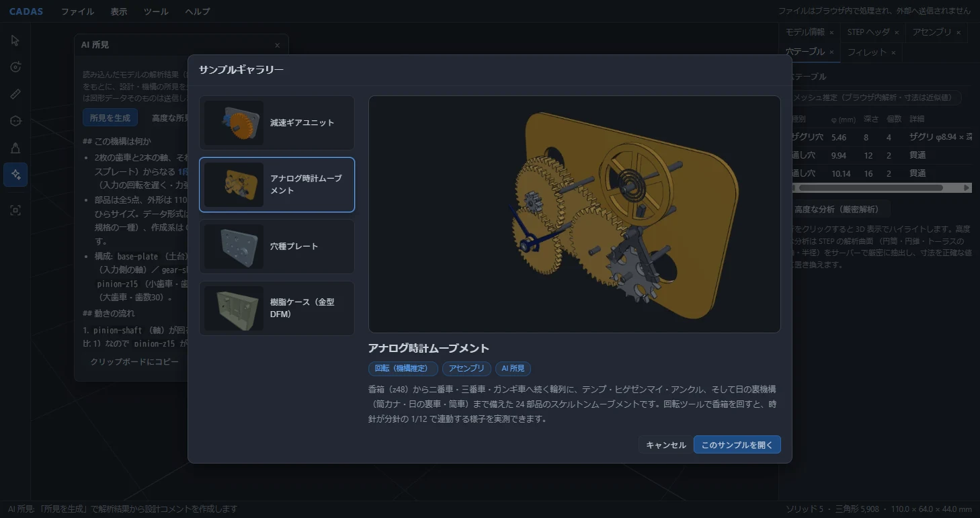Click the ## この機構は何か heading
The height and width of the screenshot is (518, 980).
click(x=117, y=142)
